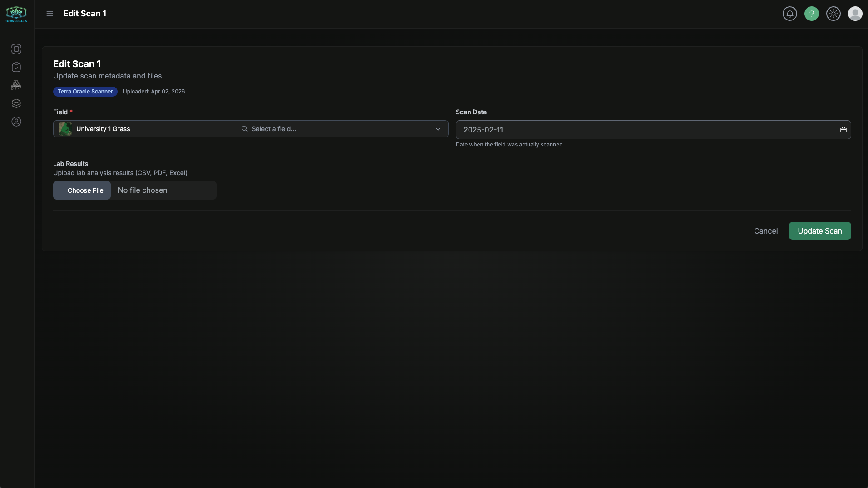Open the notifications bell icon

pyautogui.click(x=790, y=14)
